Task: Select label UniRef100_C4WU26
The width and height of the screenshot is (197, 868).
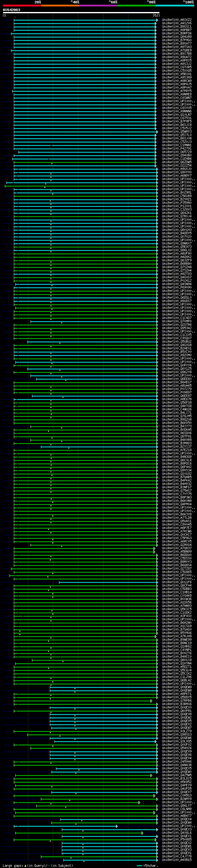Action: (x=177, y=410)
